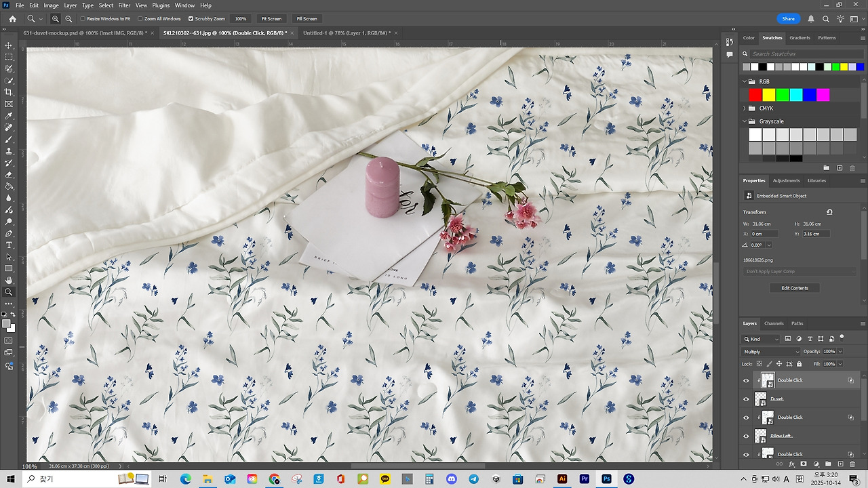Click the X position input field
868x488 pixels.
764,233
